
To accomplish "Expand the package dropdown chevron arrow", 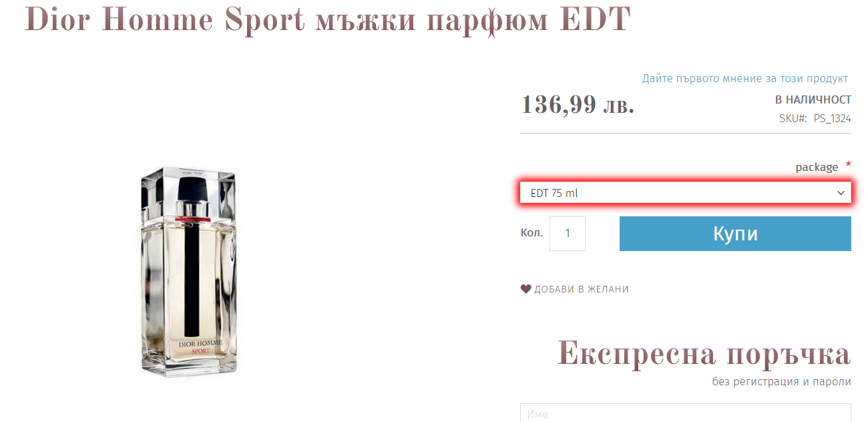I will [841, 193].
